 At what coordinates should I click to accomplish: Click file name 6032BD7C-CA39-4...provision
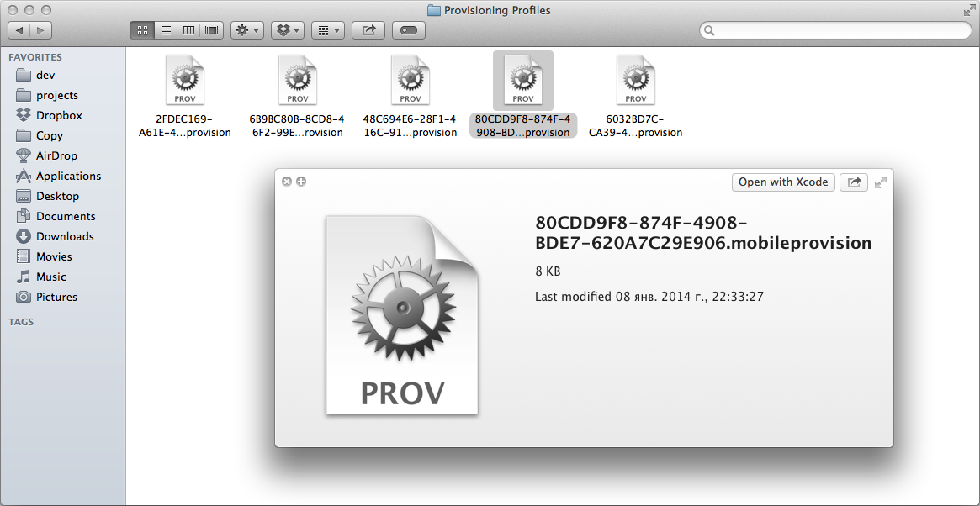[636, 125]
